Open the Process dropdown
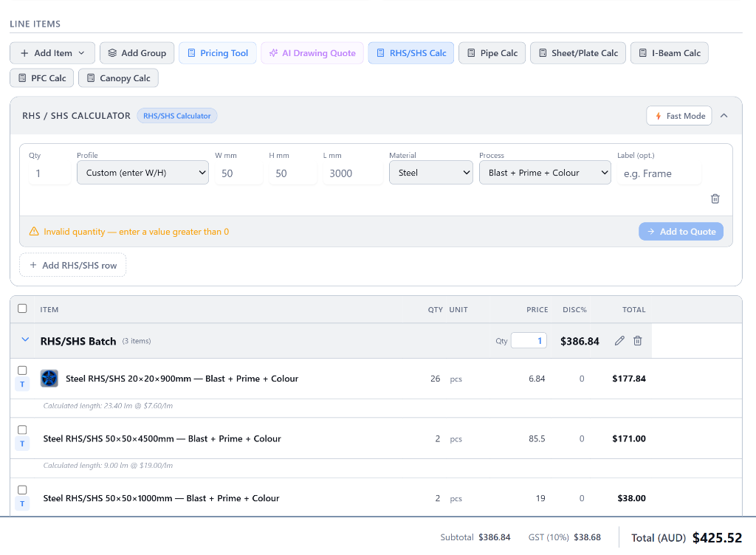Viewport: 756px width, 555px height. coord(545,173)
